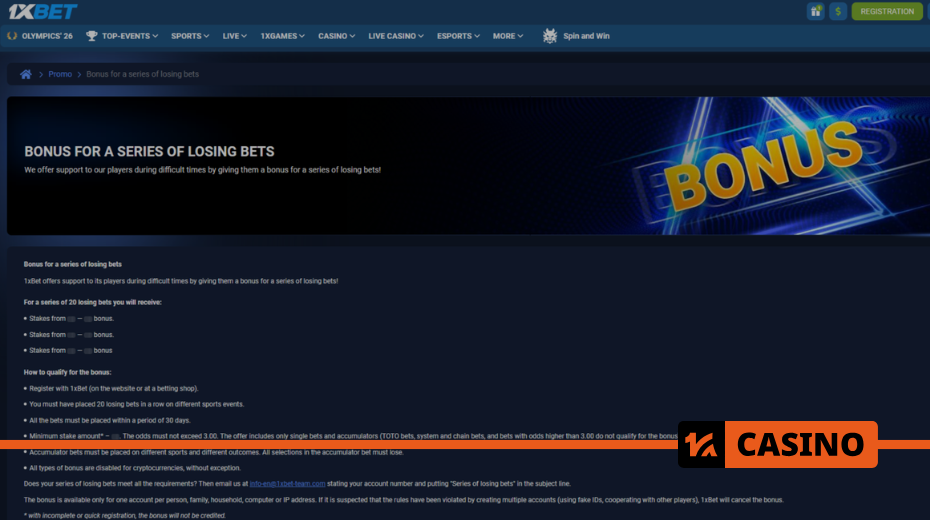The height and width of the screenshot is (520, 930).
Task: Click the 1XBET logo
Action: 43,11
